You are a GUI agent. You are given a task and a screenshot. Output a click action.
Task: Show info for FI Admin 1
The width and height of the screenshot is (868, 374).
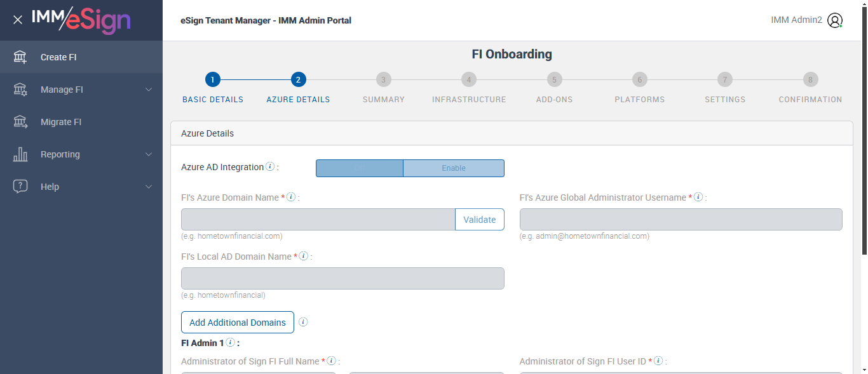pos(230,343)
